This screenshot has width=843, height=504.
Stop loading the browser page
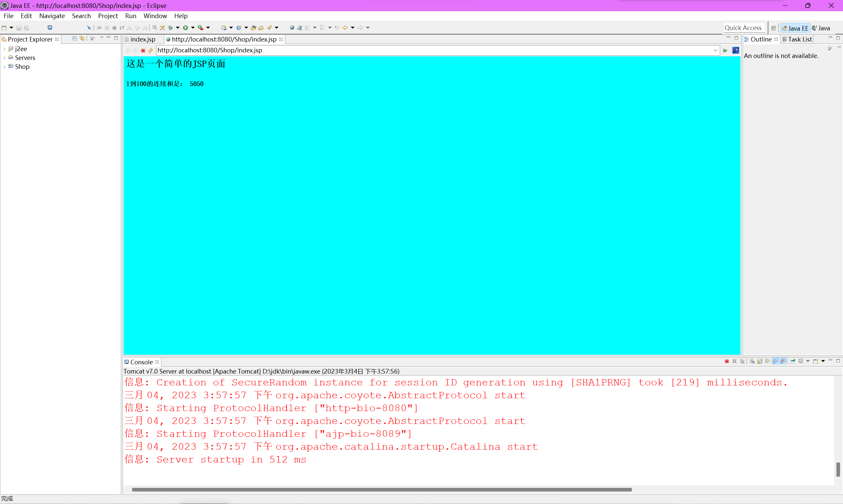click(143, 51)
